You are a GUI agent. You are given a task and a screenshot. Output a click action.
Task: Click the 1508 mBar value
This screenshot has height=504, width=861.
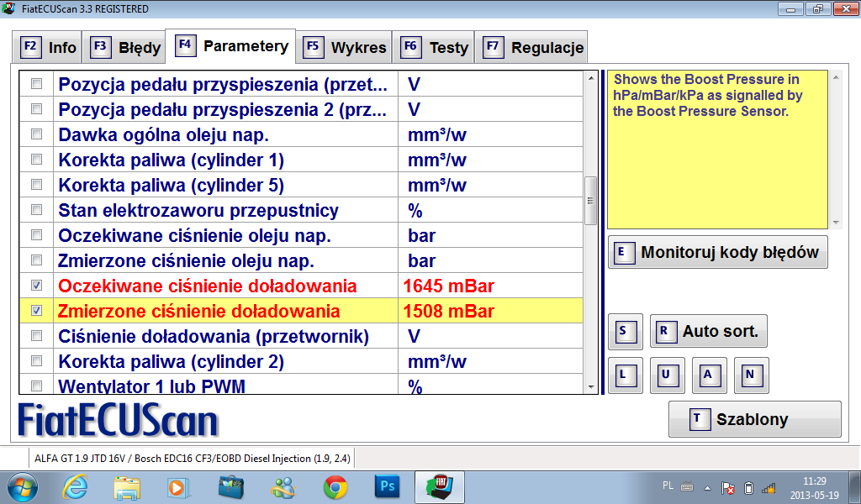click(x=449, y=311)
